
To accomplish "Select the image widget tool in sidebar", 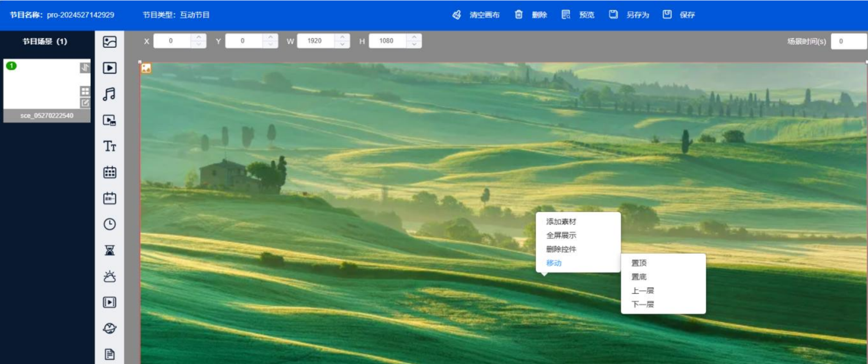I will point(109,42).
